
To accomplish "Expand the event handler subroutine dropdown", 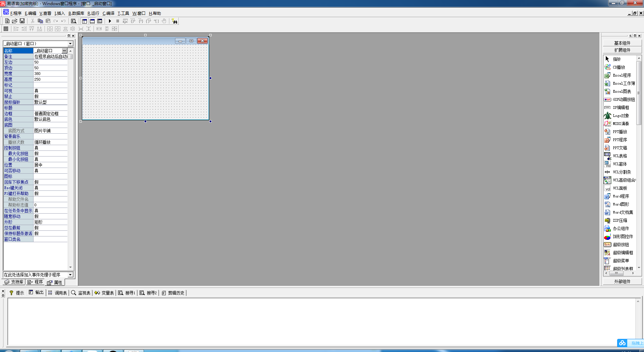I will click(70, 275).
